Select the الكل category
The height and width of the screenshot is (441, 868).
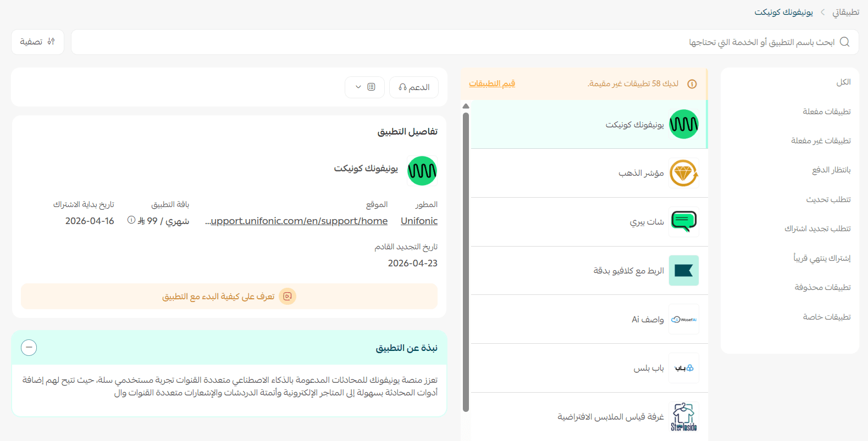[843, 82]
